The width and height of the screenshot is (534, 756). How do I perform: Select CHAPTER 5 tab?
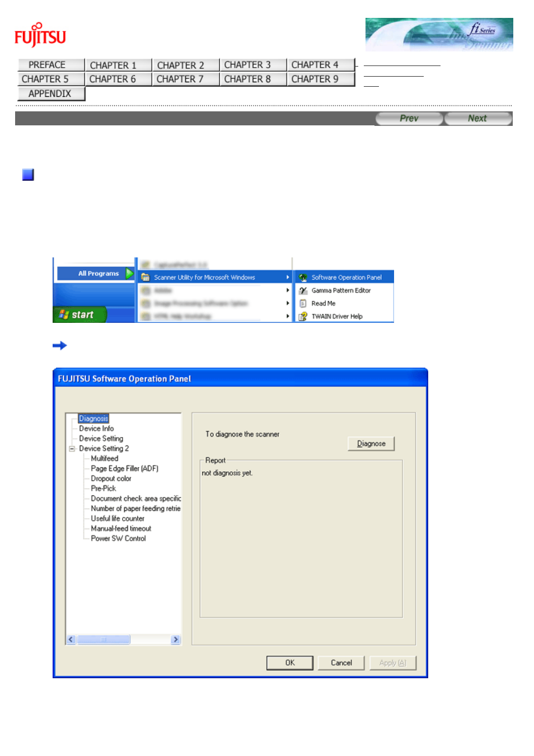point(51,79)
